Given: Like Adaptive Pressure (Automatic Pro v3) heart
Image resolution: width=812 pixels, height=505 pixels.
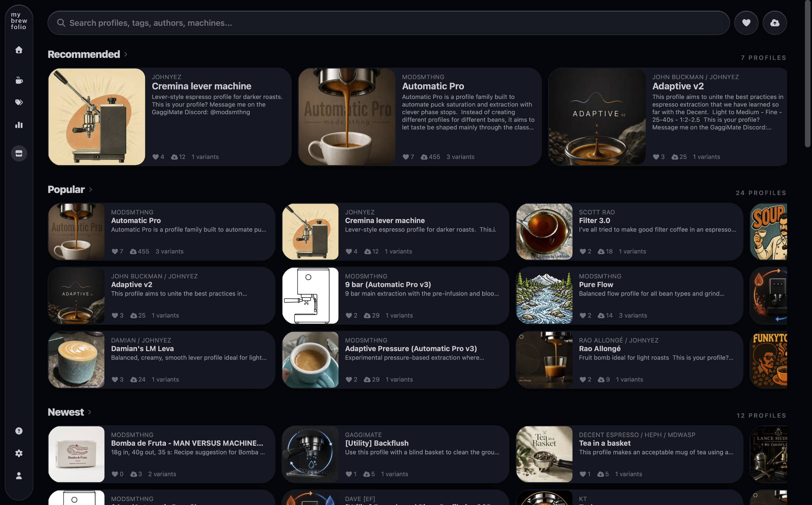Looking at the screenshot, I should click(349, 380).
